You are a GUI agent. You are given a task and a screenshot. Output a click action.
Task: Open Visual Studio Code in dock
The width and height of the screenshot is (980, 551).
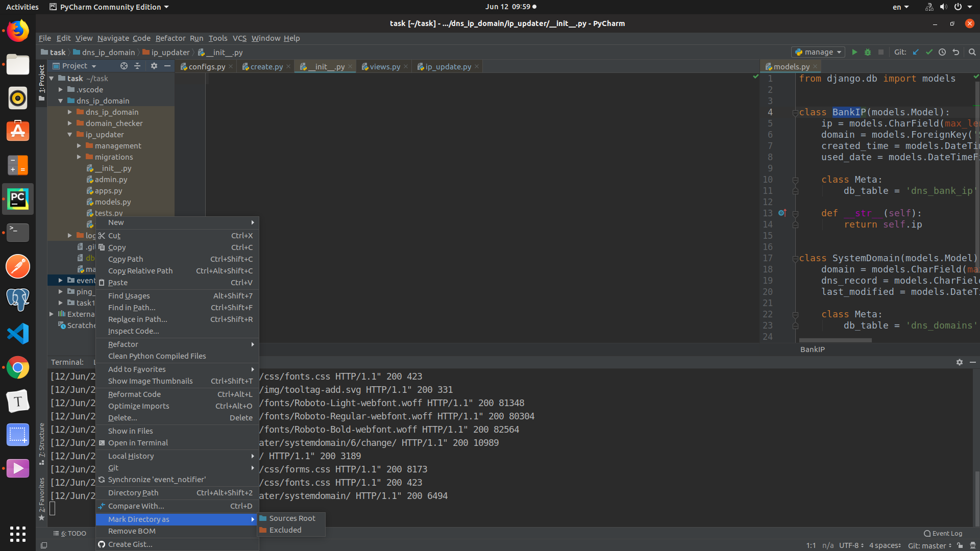[18, 334]
